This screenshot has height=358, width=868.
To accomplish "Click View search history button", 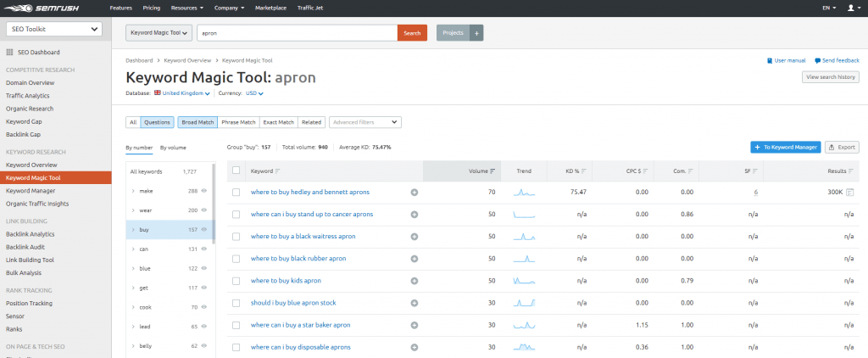I will (x=831, y=77).
